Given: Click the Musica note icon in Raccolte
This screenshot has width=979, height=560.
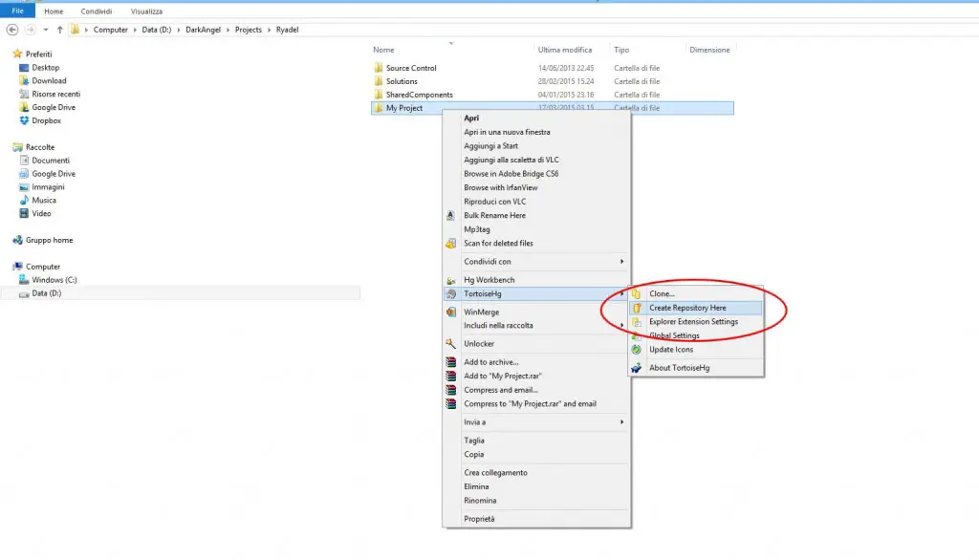Looking at the screenshot, I should coord(24,201).
